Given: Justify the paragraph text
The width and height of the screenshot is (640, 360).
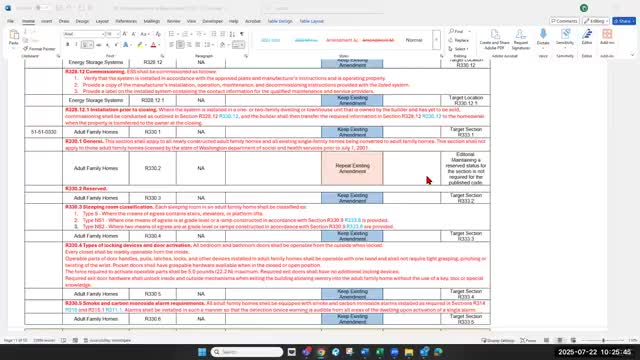Looking at the screenshot, I should point(198,45).
